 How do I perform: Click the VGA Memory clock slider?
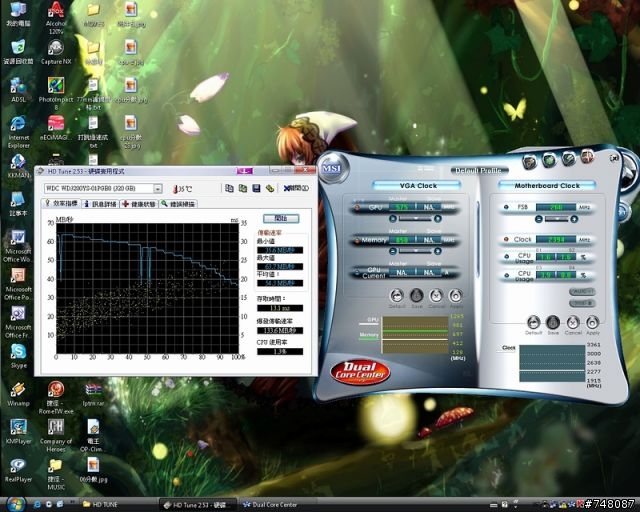click(x=415, y=251)
